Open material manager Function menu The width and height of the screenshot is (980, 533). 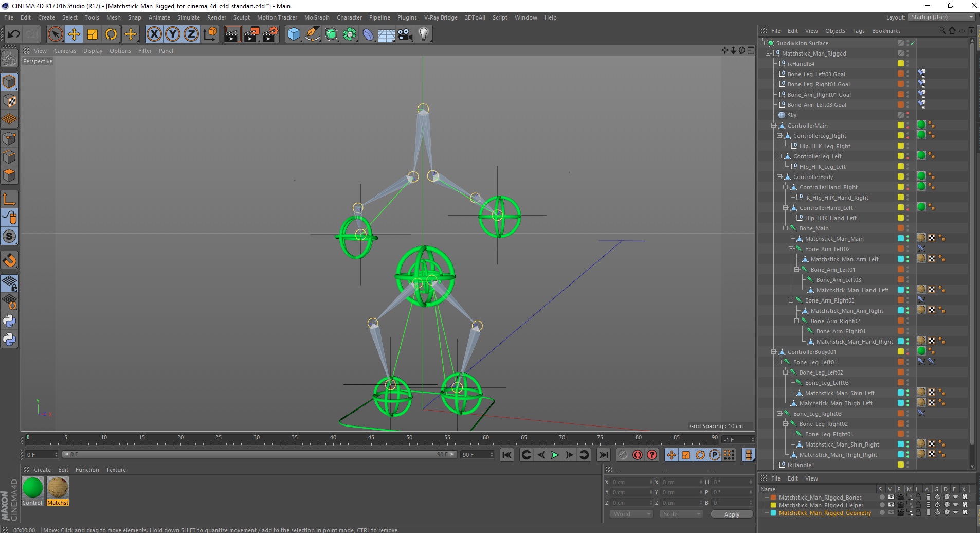pyautogui.click(x=87, y=470)
